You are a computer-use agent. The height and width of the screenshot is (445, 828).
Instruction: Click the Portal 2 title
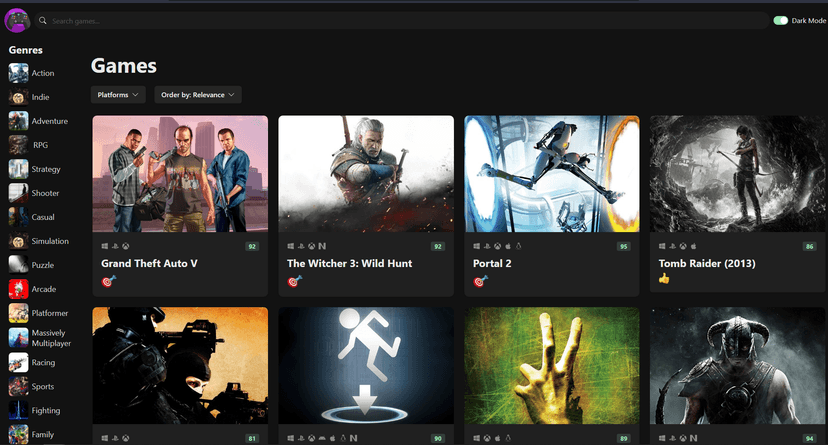pyautogui.click(x=492, y=263)
